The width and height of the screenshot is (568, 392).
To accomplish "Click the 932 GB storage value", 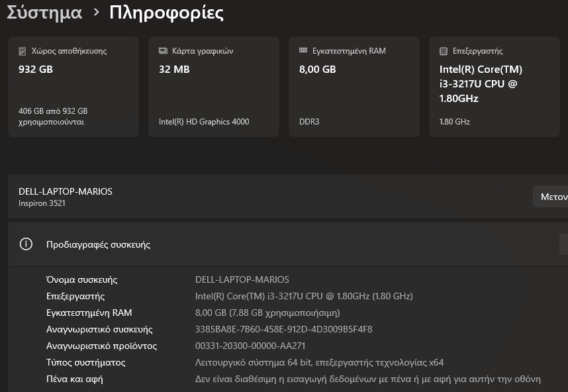I will 36,70.
